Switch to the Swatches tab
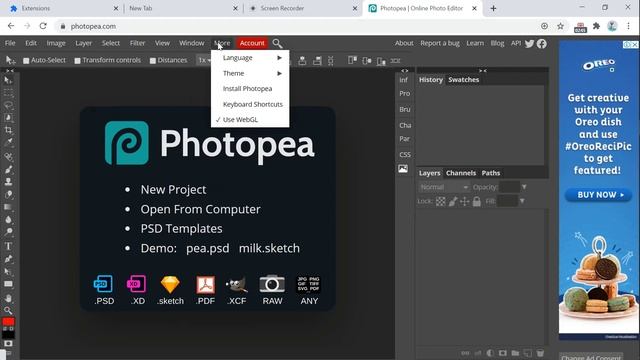This screenshot has width=640, height=360. (464, 80)
